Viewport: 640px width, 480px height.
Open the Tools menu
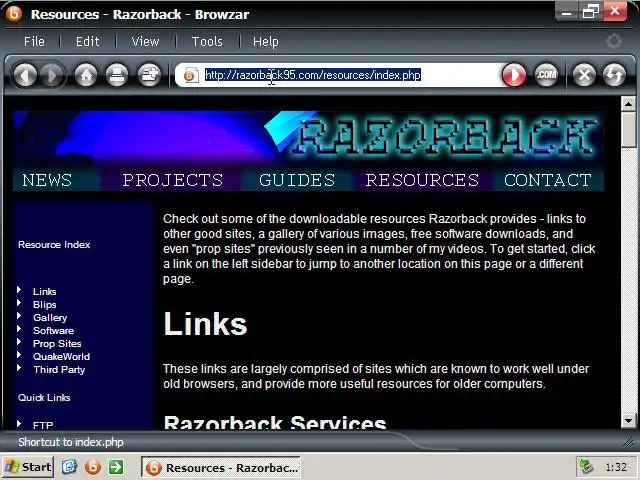[x=207, y=42]
